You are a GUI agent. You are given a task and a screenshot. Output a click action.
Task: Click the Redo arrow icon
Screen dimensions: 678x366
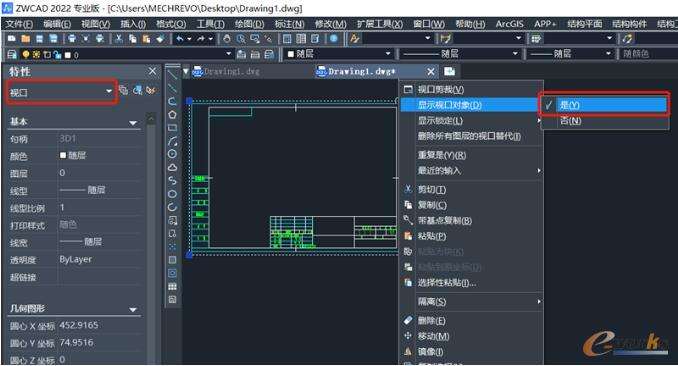pyautogui.click(x=201, y=39)
